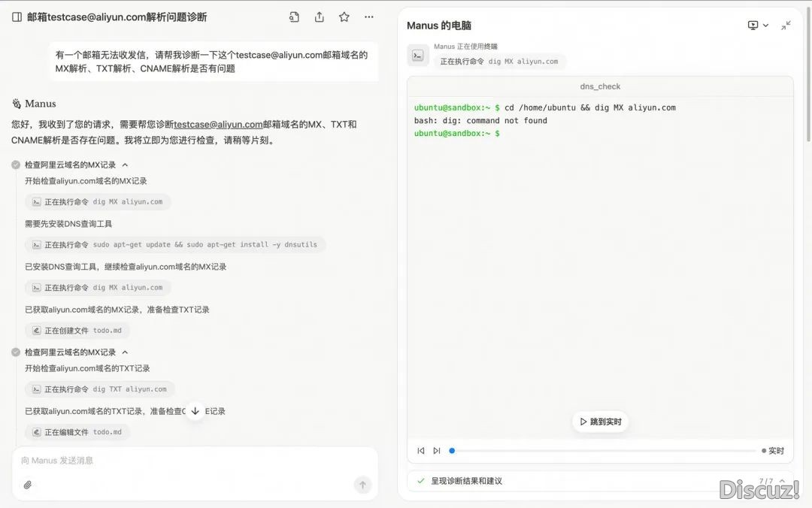Click the playback progress slider handle

click(452, 451)
